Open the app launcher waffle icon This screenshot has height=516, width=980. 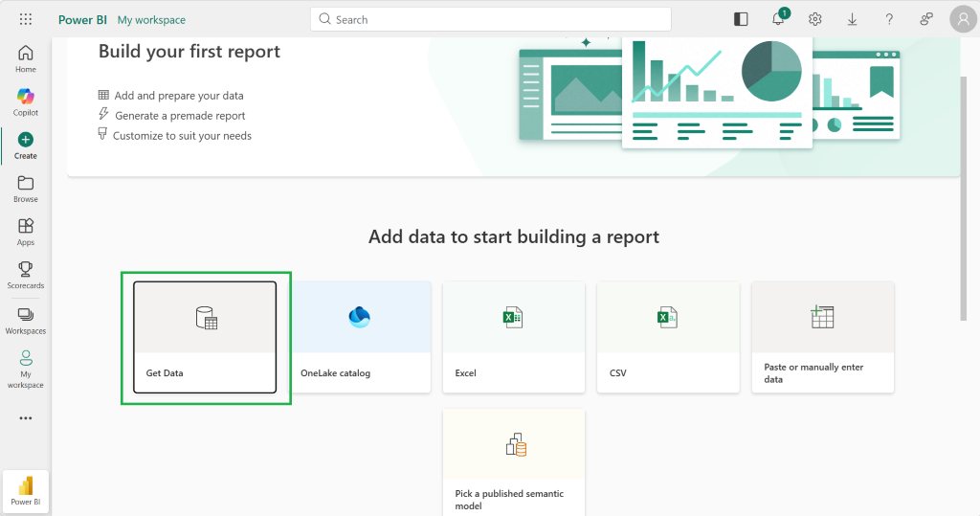point(26,19)
